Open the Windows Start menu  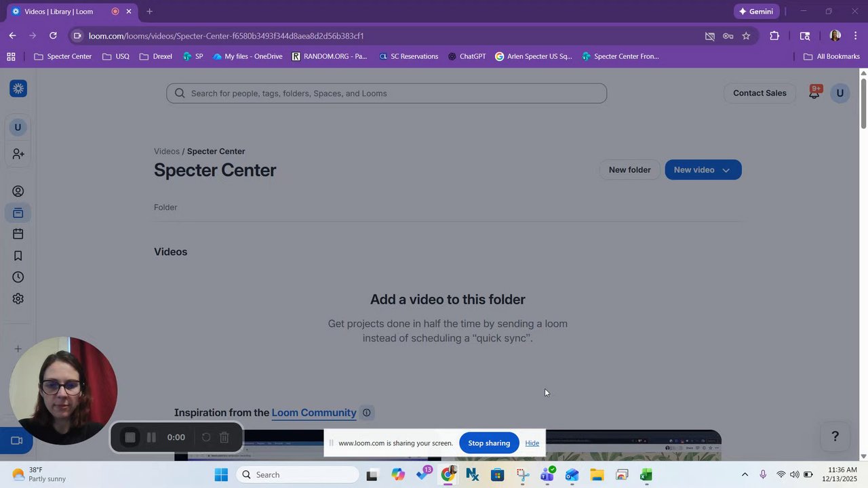point(221,474)
